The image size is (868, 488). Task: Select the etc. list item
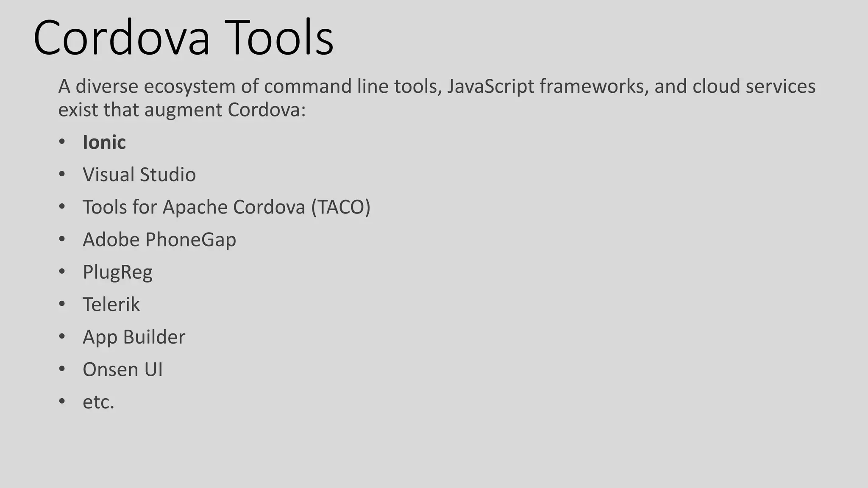[98, 402]
